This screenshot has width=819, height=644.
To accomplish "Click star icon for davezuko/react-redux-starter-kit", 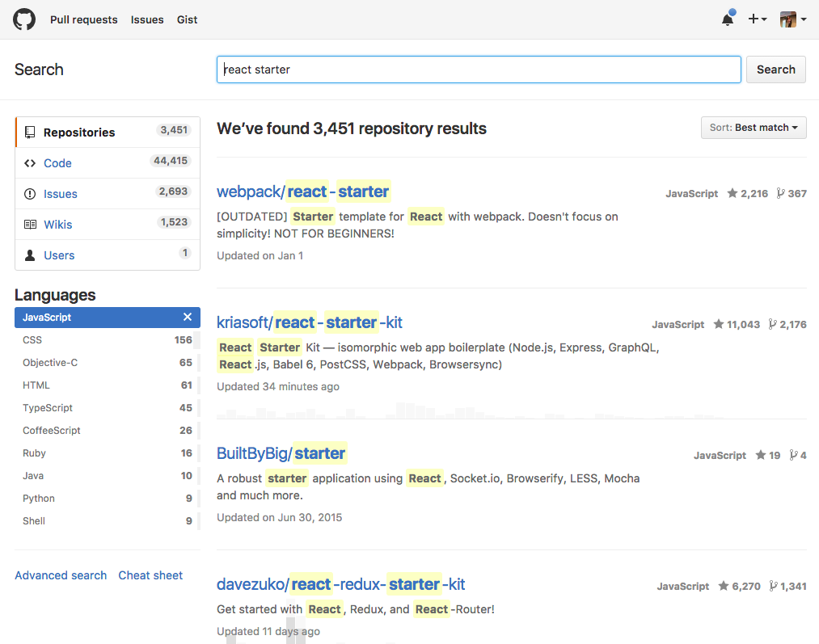I will (x=724, y=586).
